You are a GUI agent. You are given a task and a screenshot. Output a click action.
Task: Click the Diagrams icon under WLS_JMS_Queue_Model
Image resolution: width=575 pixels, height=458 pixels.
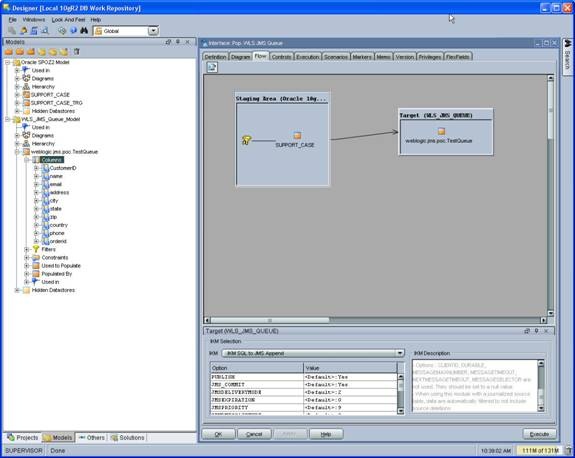pyautogui.click(x=26, y=136)
